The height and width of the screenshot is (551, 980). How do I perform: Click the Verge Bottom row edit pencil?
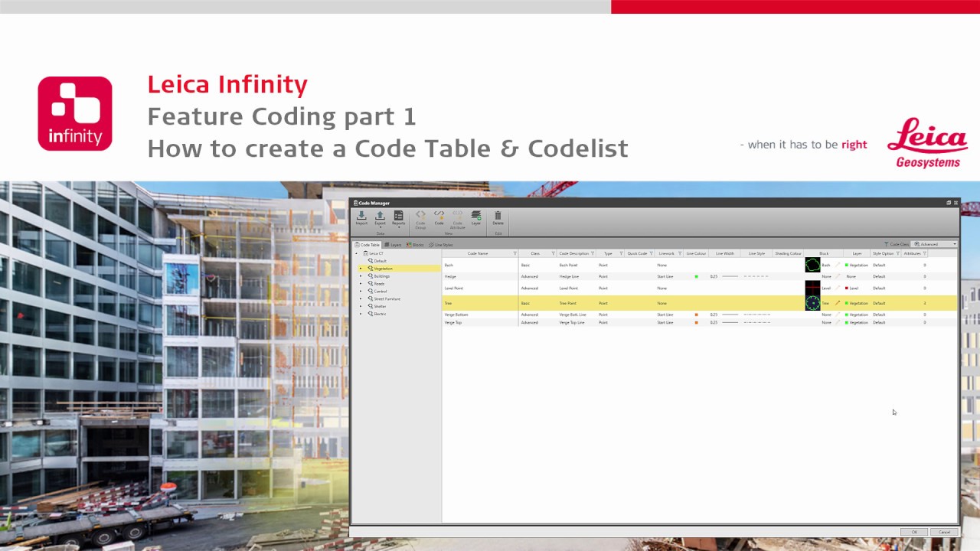[838, 315]
